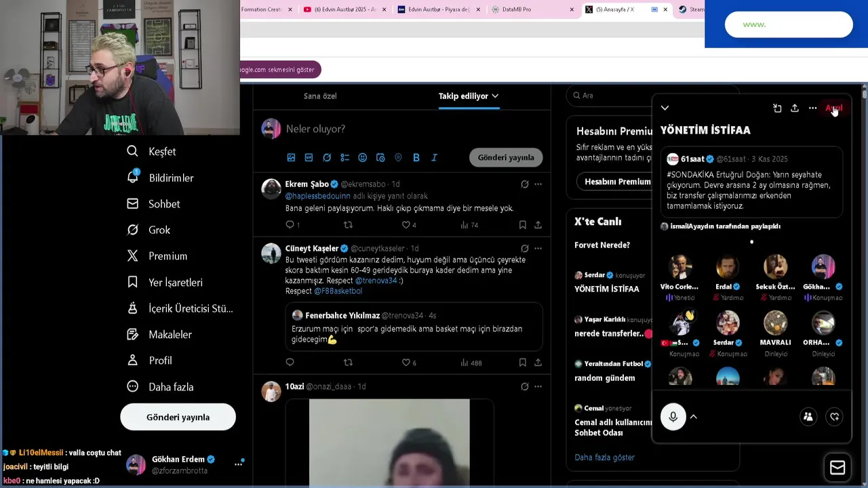The width and height of the screenshot is (868, 488).
Task: Click composer Gönderi yayınla button
Action: tap(506, 157)
